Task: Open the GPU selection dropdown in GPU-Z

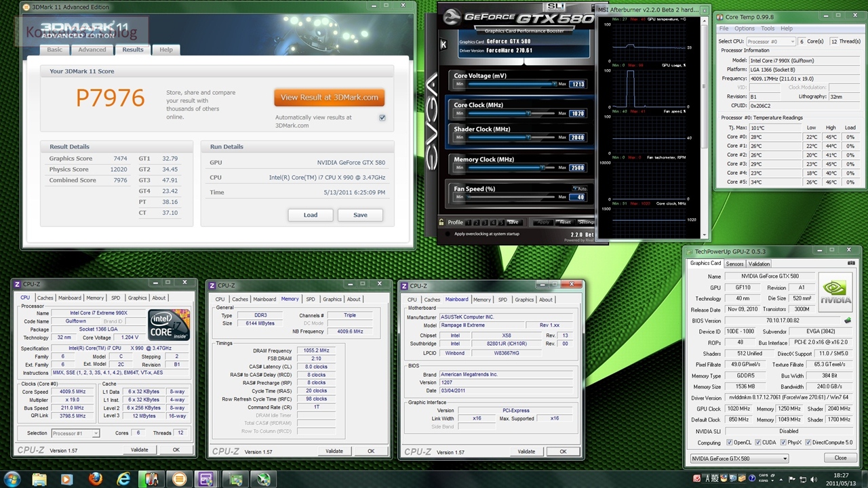Action: pyautogui.click(x=739, y=458)
